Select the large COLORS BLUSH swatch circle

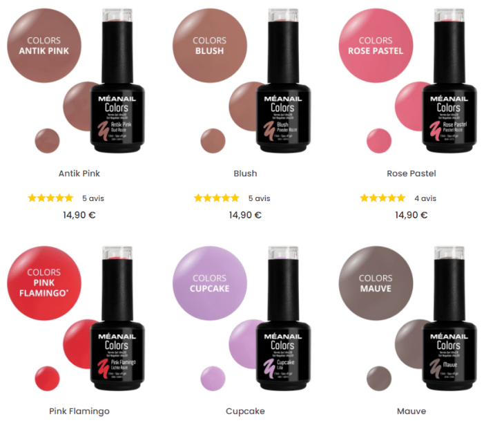210,46
